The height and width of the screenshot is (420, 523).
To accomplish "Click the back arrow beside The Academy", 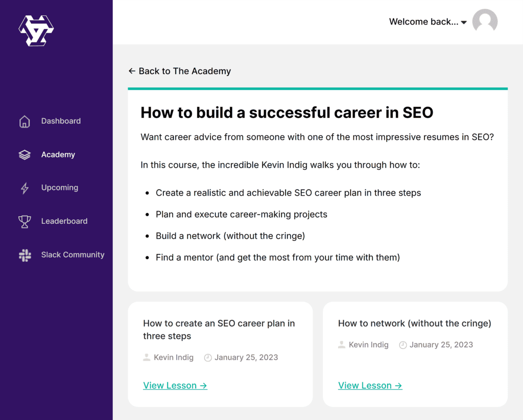I will (x=132, y=71).
